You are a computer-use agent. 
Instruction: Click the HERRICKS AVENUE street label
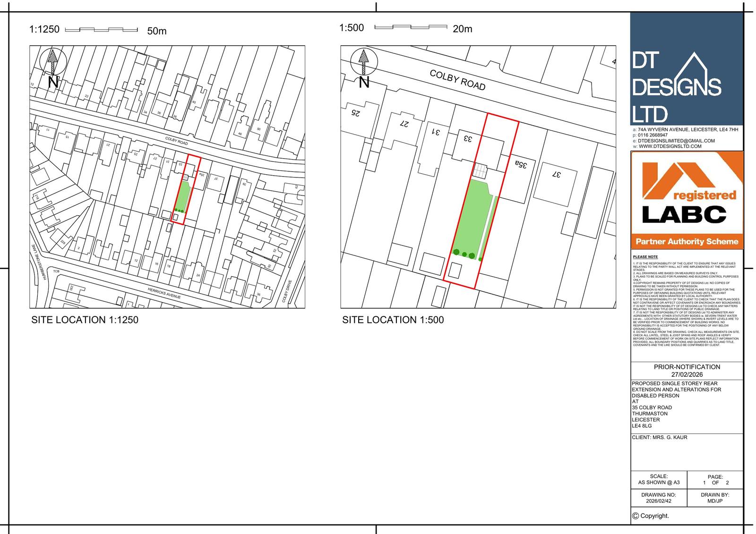(164, 293)
